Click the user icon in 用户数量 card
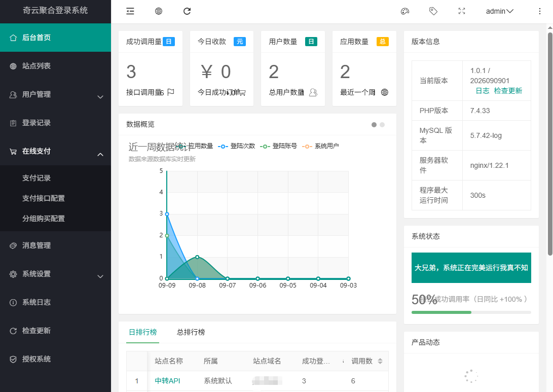This screenshot has height=392, width=553. pyautogui.click(x=313, y=92)
